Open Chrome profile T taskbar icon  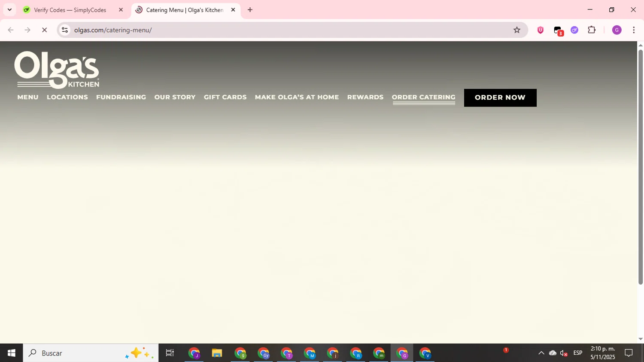286,353
